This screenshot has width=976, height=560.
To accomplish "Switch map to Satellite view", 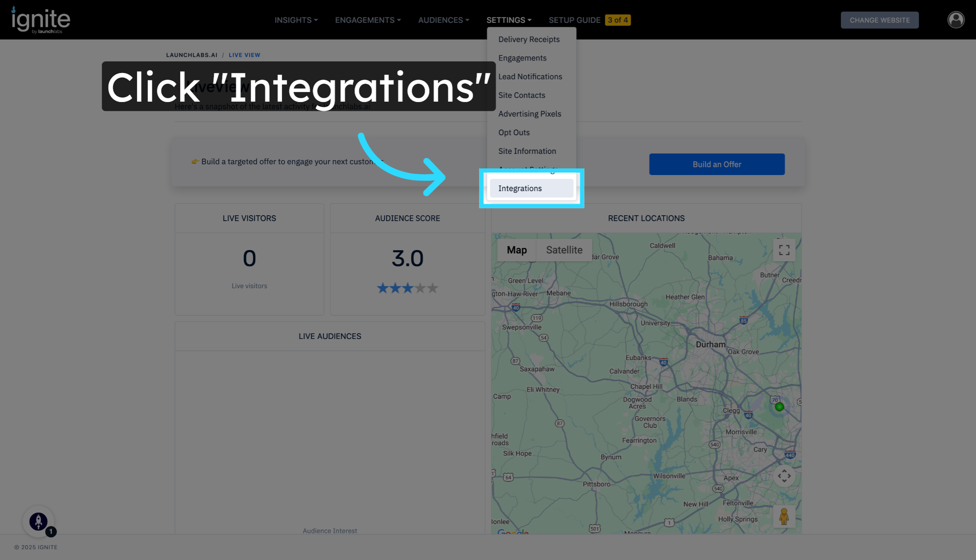I will [x=564, y=250].
